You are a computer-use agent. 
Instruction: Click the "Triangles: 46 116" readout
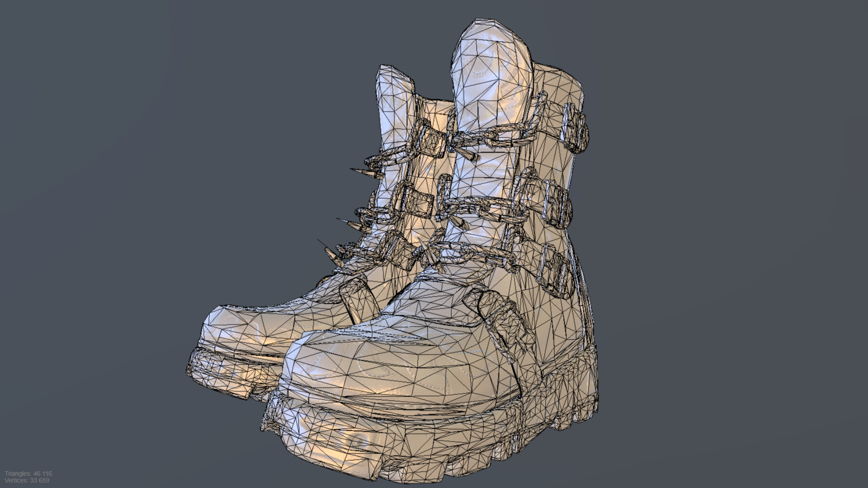tap(28, 474)
